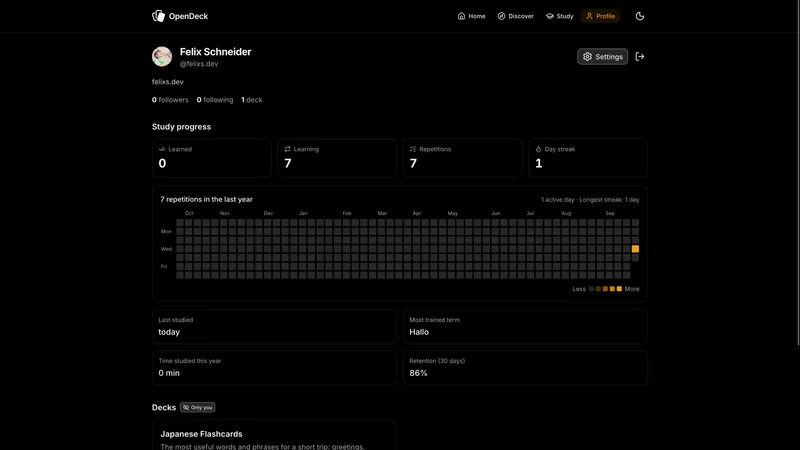Click '1 active day · Longest streak' text

(590, 200)
